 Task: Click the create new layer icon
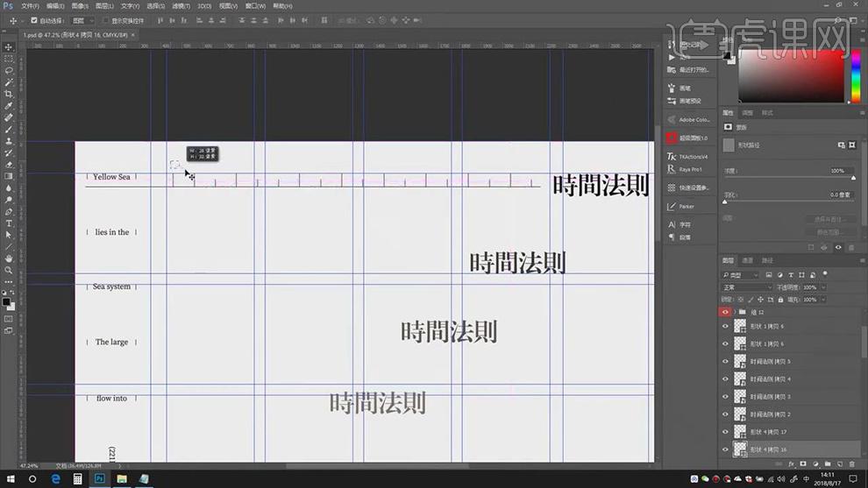tap(840, 464)
